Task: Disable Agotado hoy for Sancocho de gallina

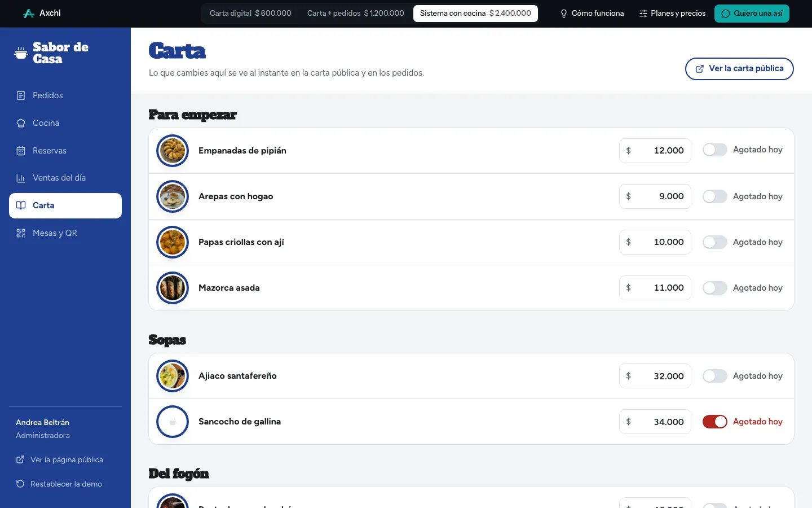Action: (715, 422)
